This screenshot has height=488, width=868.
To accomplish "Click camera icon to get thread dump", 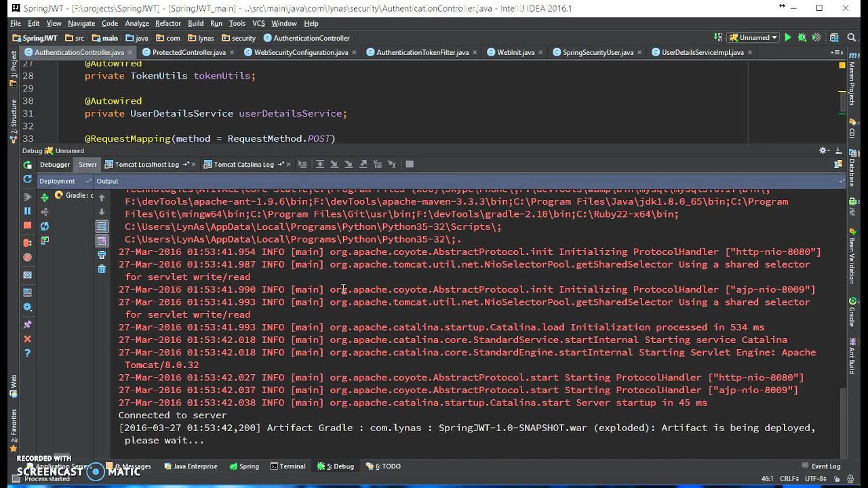I will pyautogui.click(x=27, y=275).
